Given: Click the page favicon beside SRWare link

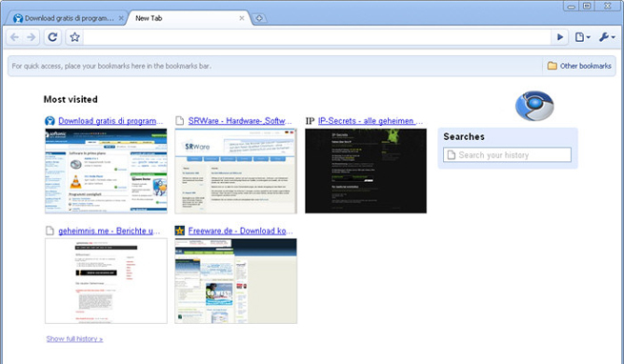Looking at the screenshot, I should point(180,121).
